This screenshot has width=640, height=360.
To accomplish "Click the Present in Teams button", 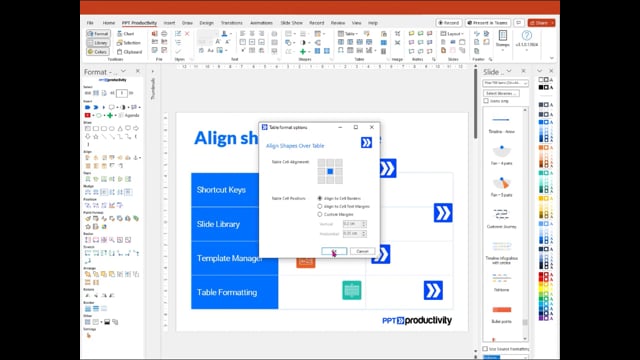I will pyautogui.click(x=487, y=23).
